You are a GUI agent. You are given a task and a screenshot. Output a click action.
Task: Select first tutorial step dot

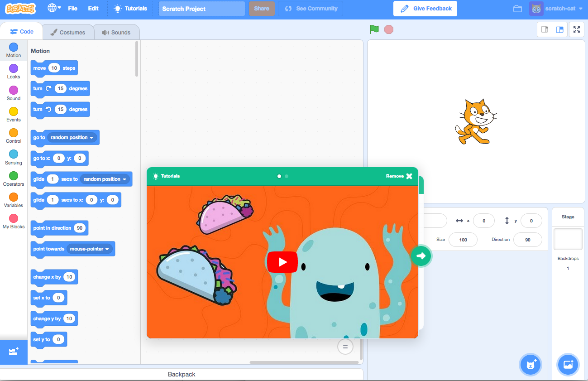point(279,176)
